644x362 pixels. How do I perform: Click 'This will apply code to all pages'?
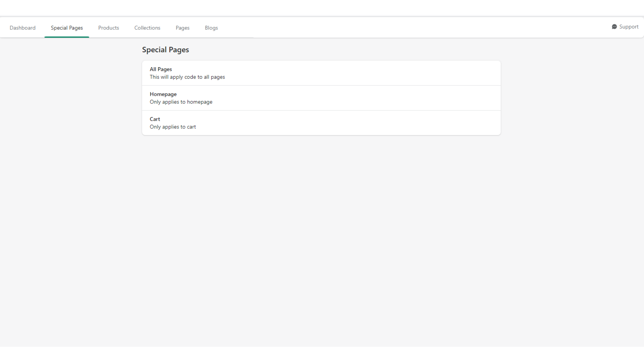187,77
